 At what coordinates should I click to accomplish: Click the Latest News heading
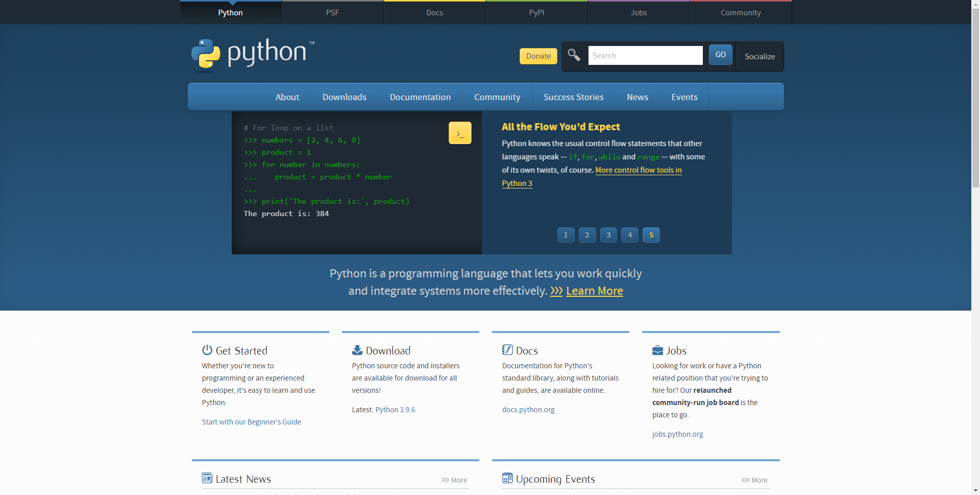243,479
